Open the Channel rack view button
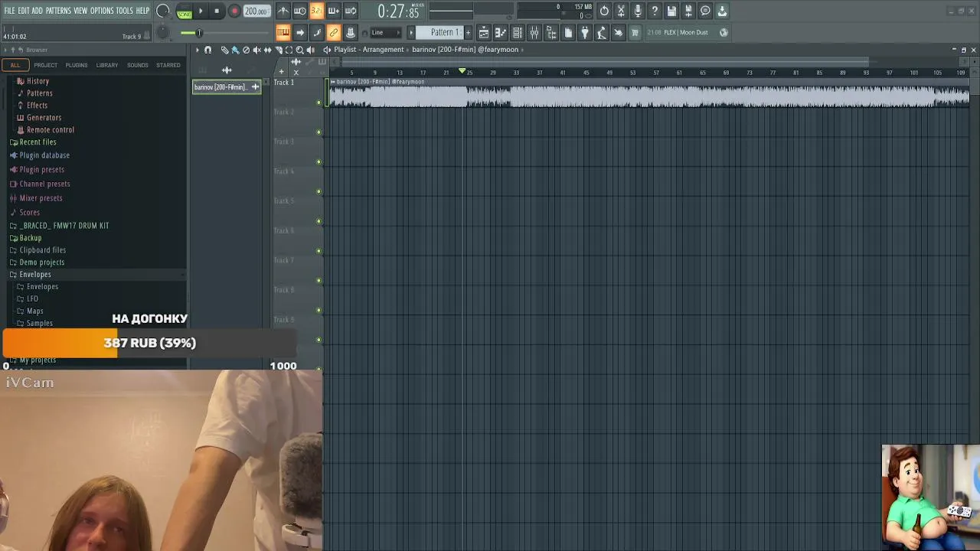 (x=517, y=32)
